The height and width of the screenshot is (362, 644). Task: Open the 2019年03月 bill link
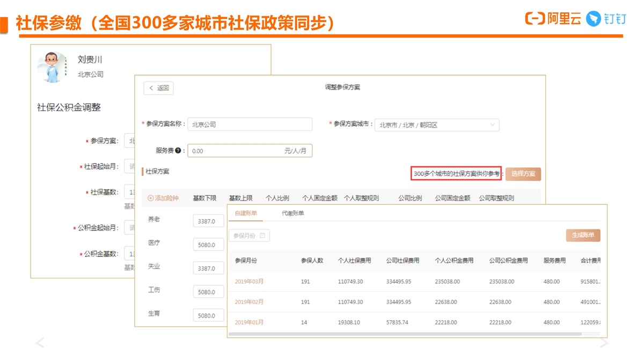coord(249,282)
